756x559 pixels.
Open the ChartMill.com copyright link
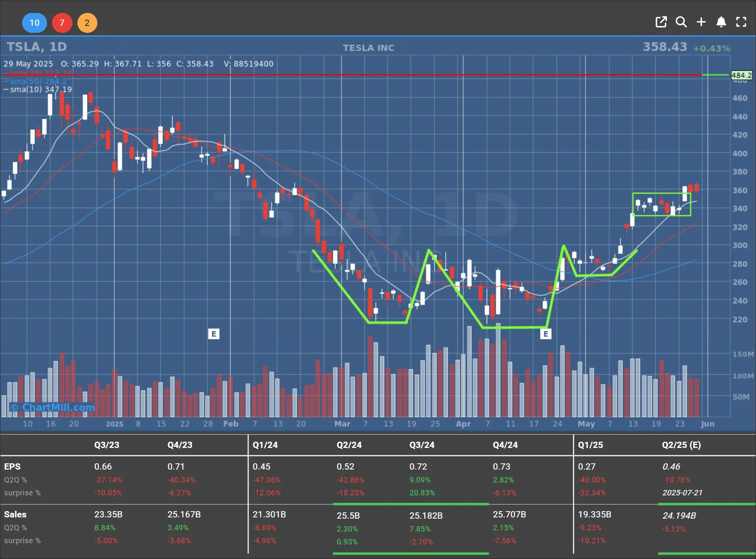[x=52, y=407]
